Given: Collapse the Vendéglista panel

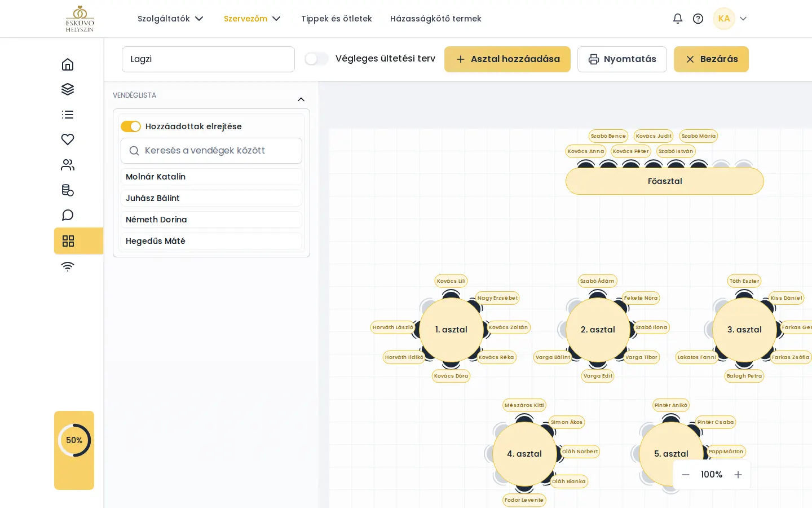Looking at the screenshot, I should pos(301,99).
